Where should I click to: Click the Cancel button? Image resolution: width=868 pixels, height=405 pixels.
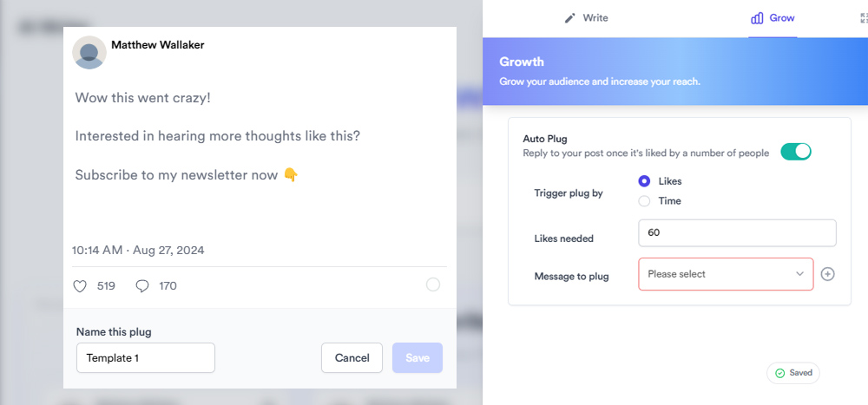coord(352,358)
